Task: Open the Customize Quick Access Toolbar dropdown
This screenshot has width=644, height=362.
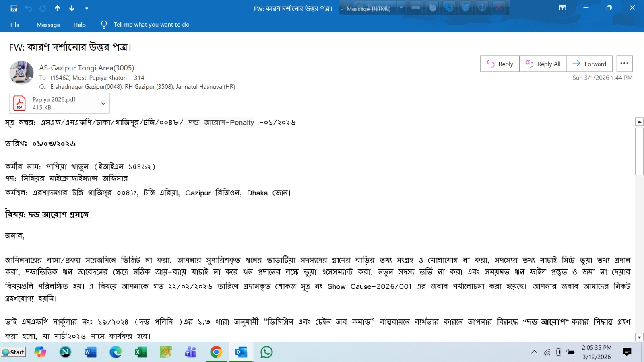Action: 87,8
